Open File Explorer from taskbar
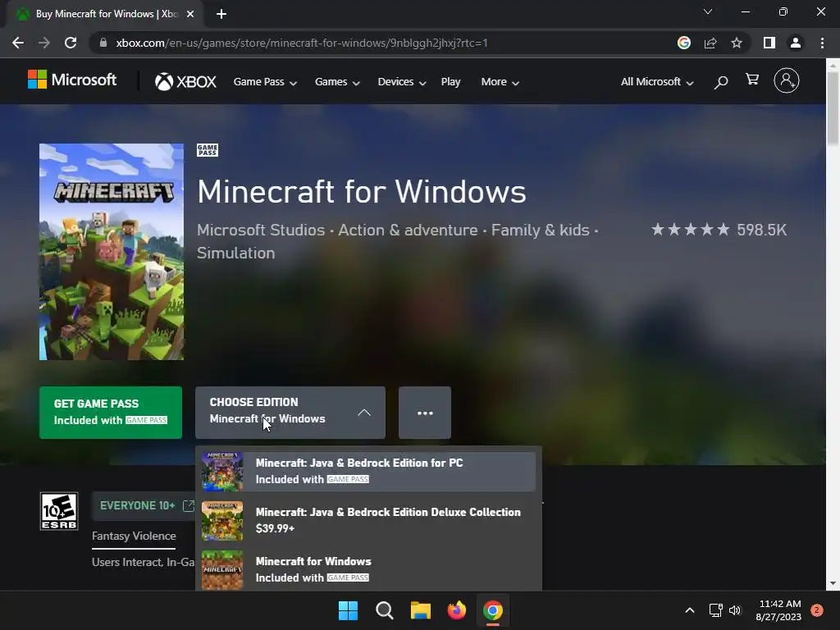840x630 pixels. [421, 610]
